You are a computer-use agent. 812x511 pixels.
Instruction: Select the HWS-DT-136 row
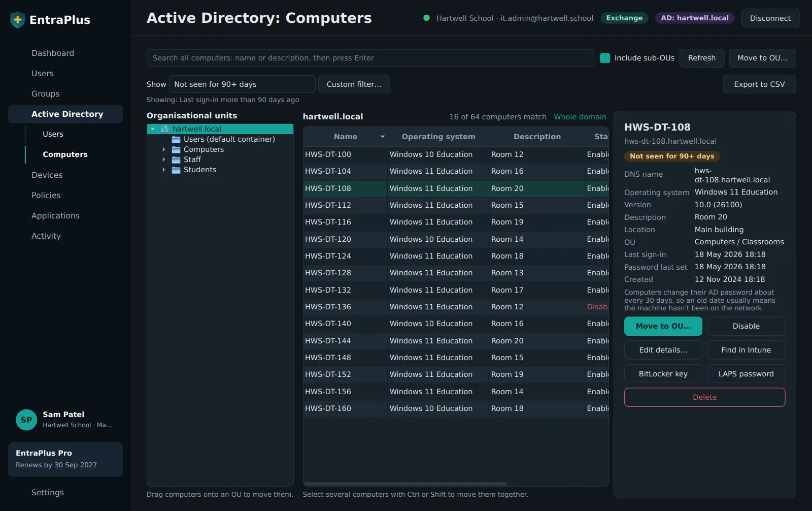point(456,307)
